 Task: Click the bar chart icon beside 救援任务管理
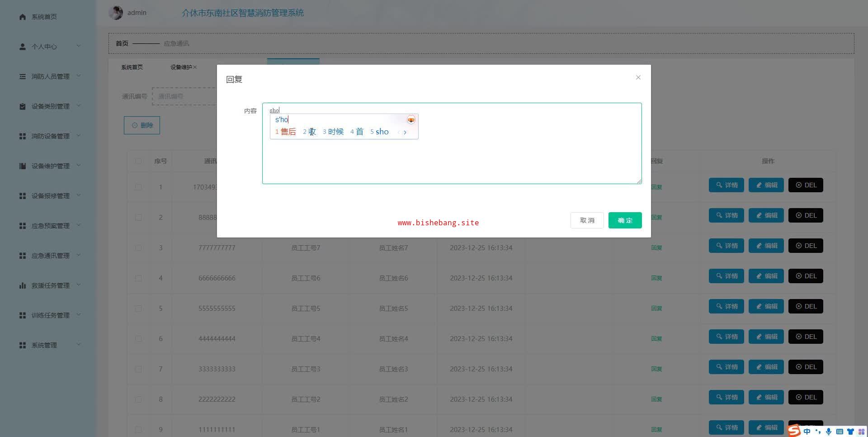pos(23,285)
